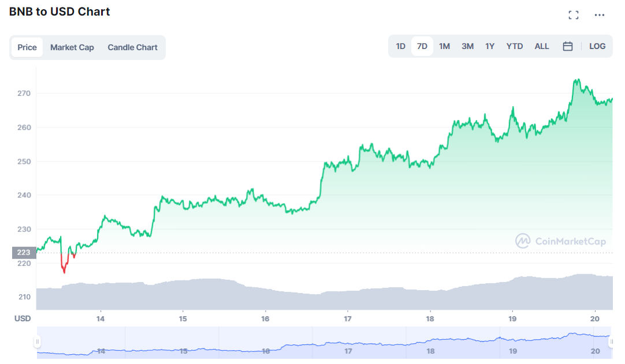Click the 210 price axis label
The width and height of the screenshot is (625, 364).
[24, 297]
